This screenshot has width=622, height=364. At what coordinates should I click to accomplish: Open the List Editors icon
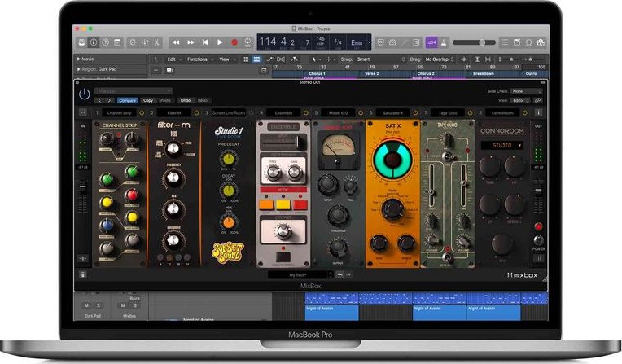(505, 42)
